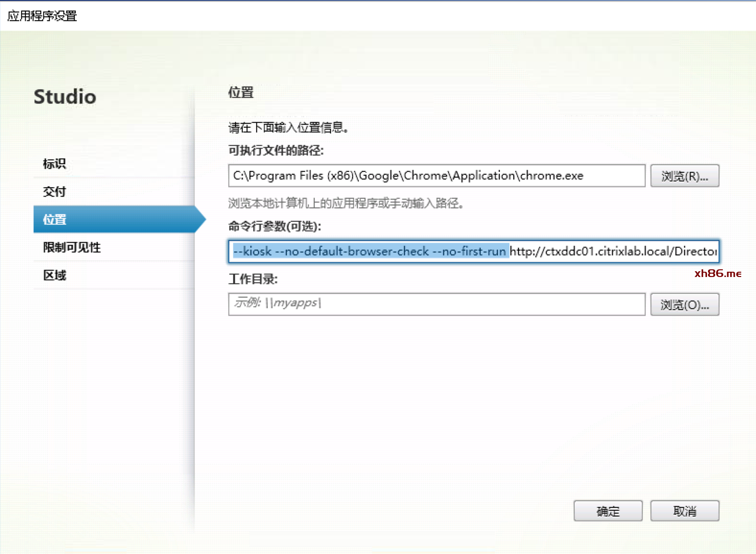Viewport: 756px width, 554px height.
Task: Open the 标识 step in sidebar
Action: (x=55, y=164)
